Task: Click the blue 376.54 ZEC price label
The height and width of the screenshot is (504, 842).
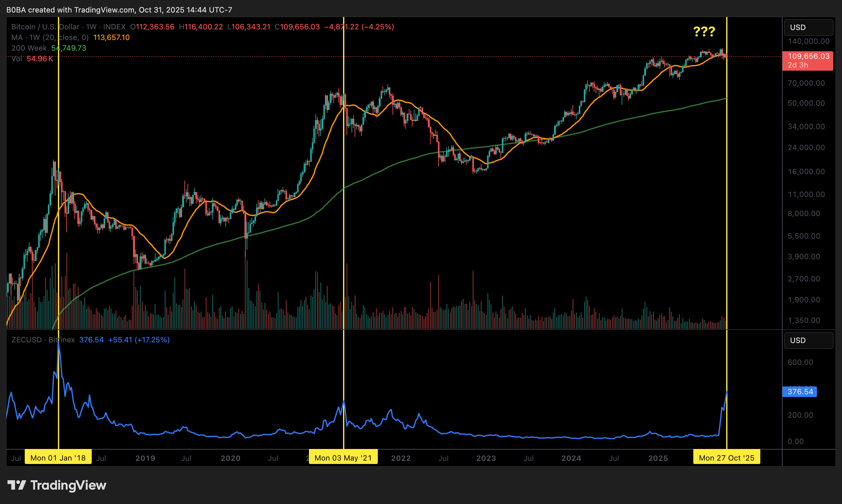Action: click(x=799, y=391)
